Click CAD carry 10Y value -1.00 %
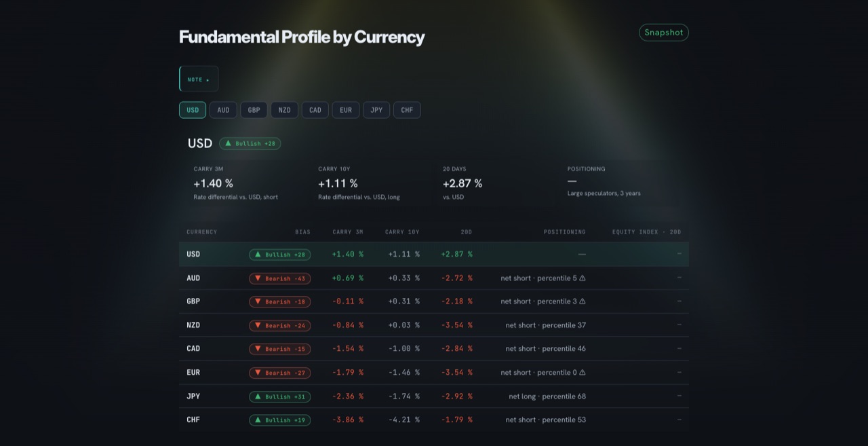Image resolution: width=868 pixels, height=446 pixels. pos(403,348)
